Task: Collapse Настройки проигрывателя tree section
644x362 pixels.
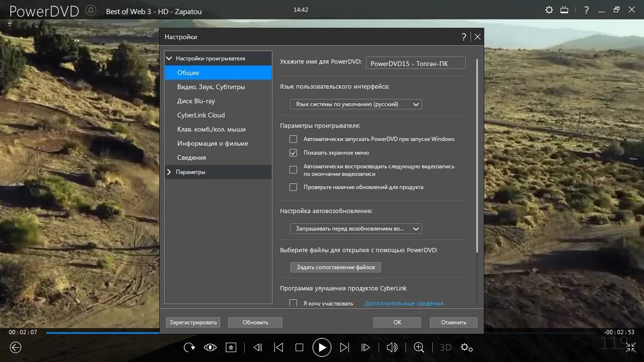Action: [169, 58]
